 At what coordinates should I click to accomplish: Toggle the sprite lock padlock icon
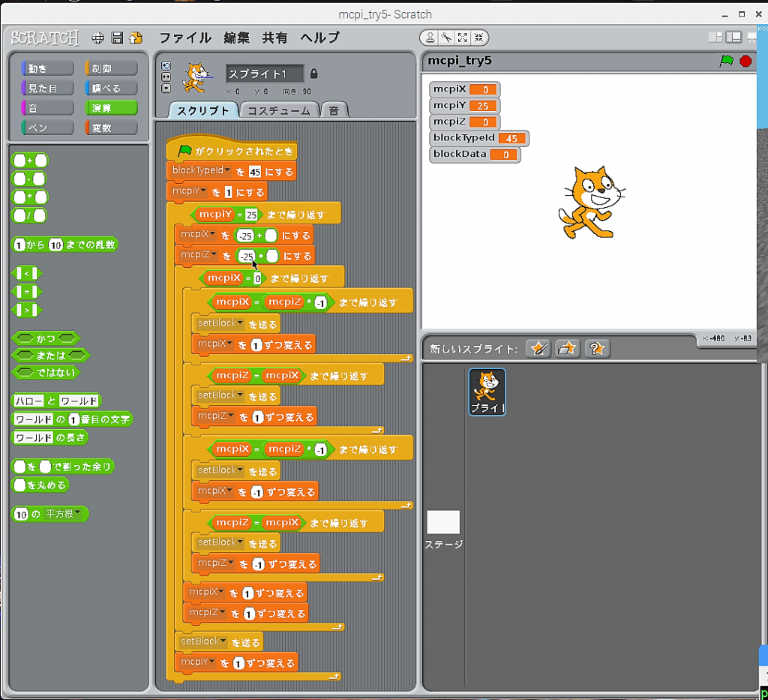pyautogui.click(x=313, y=74)
